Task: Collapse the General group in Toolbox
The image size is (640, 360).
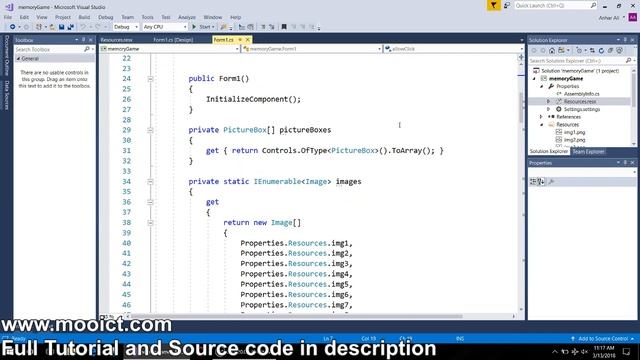Action: pyautogui.click(x=18, y=59)
